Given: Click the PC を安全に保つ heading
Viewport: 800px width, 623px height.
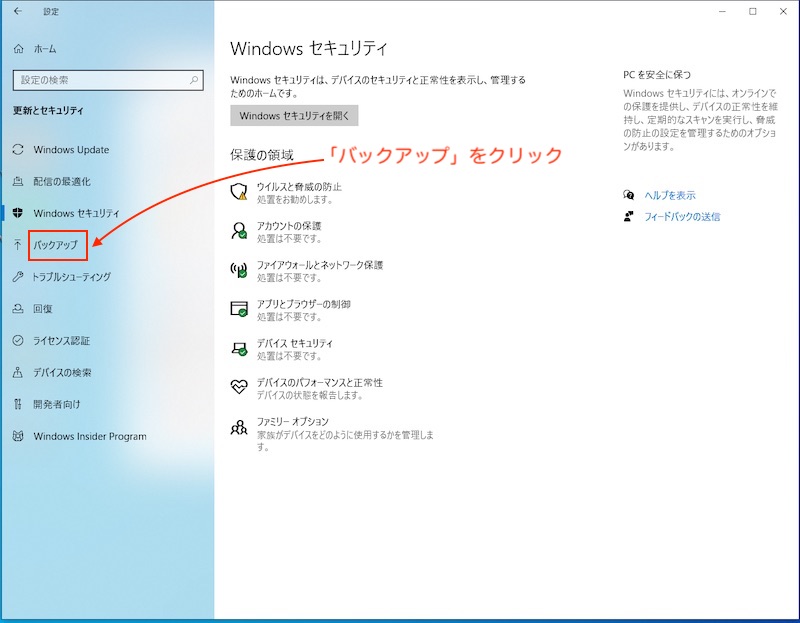Looking at the screenshot, I should click(x=657, y=74).
